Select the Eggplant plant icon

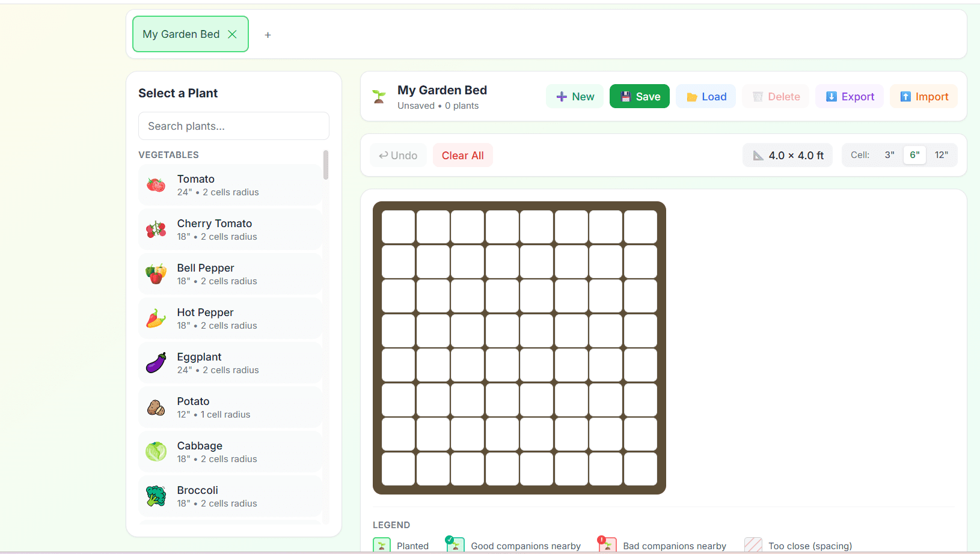point(156,362)
